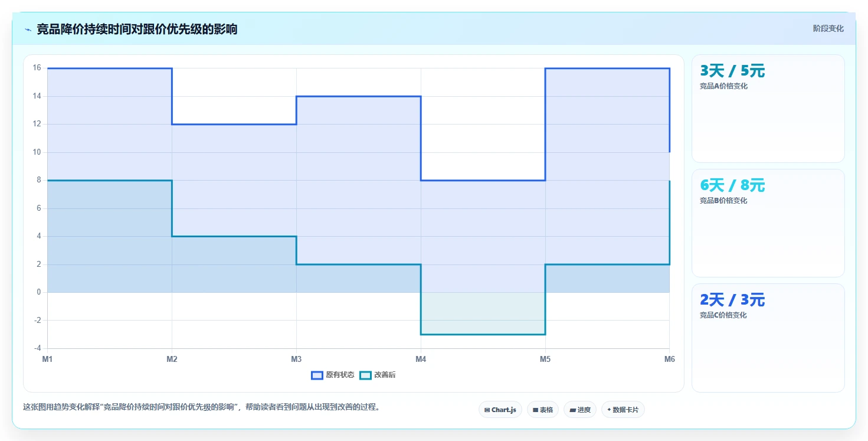Viewport: 868px width, 441px height.
Task: Click the chart description sentence below the chart
Action: pyautogui.click(x=201, y=407)
